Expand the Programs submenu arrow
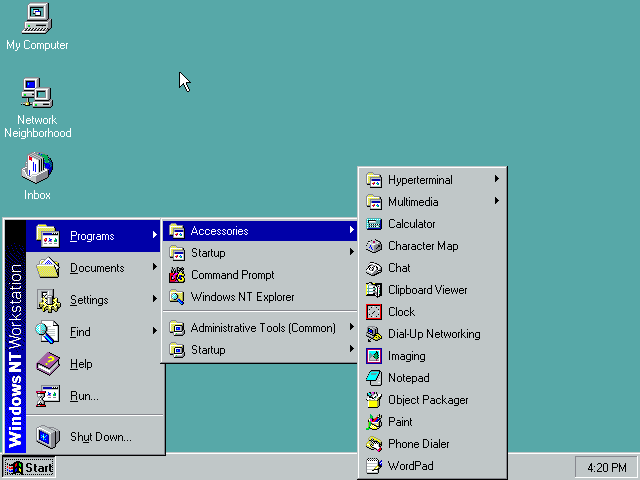640x480 pixels. [155, 235]
